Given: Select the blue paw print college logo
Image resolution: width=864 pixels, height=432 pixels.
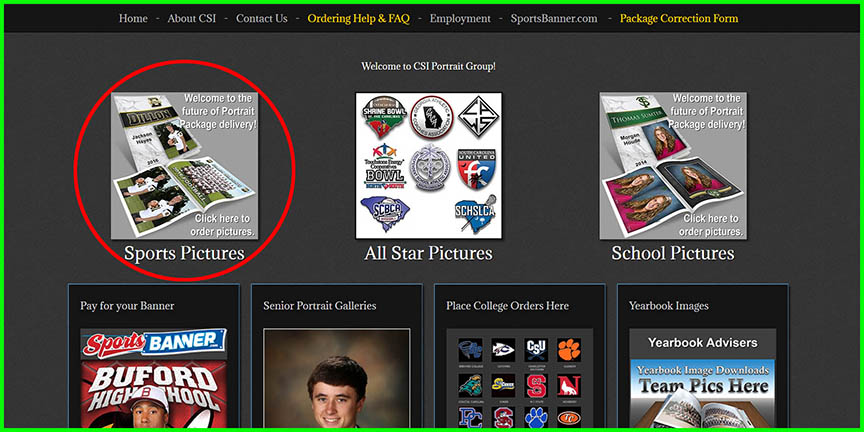Looking at the screenshot, I should point(536,418).
